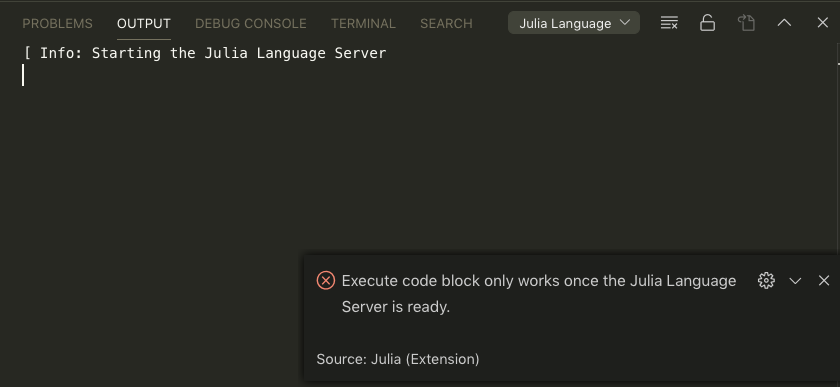Switch to the TERMINAL tab
Screen dimensions: 840x387
point(363,24)
